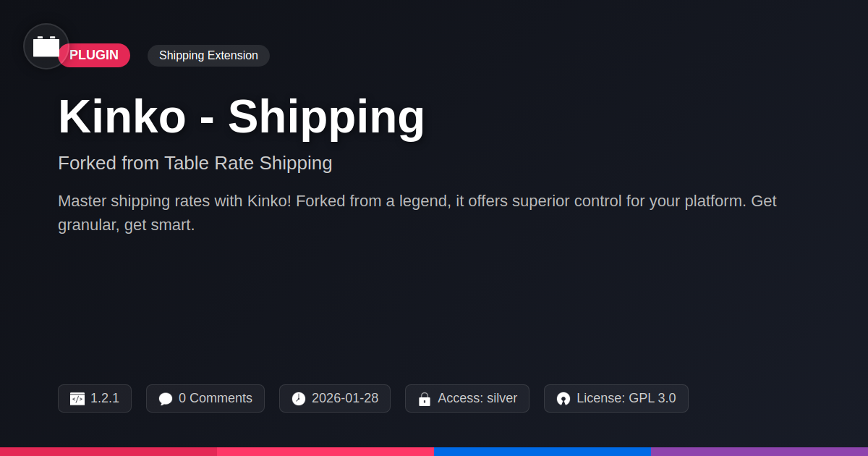Screen dimensions: 868x456
Task: Click the 2026-01-28 date text
Action: (x=345, y=398)
